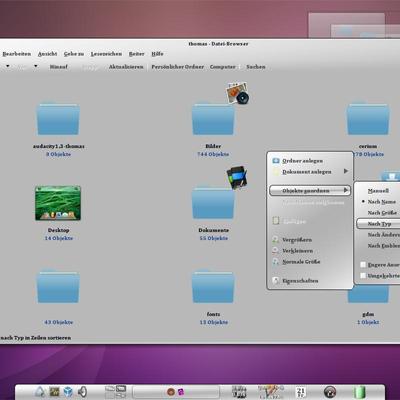Enable the Umgekehrte Reihenfolge checkbox
400x400 pixels.
click(363, 276)
